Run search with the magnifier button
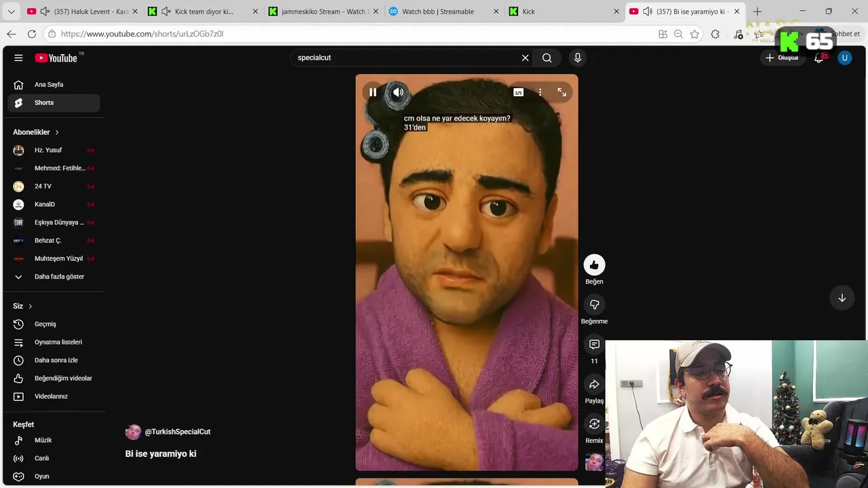This screenshot has height=488, width=868. click(x=547, y=58)
